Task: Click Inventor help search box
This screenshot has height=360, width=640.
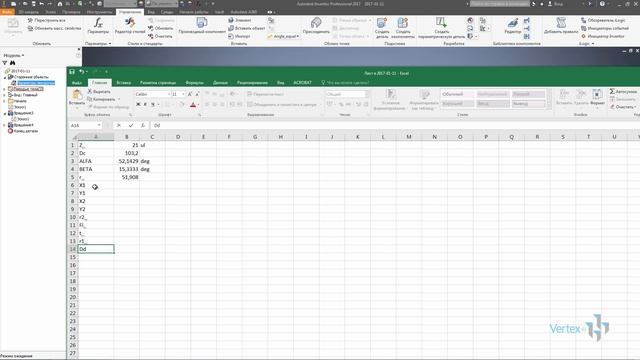Action: (500, 4)
